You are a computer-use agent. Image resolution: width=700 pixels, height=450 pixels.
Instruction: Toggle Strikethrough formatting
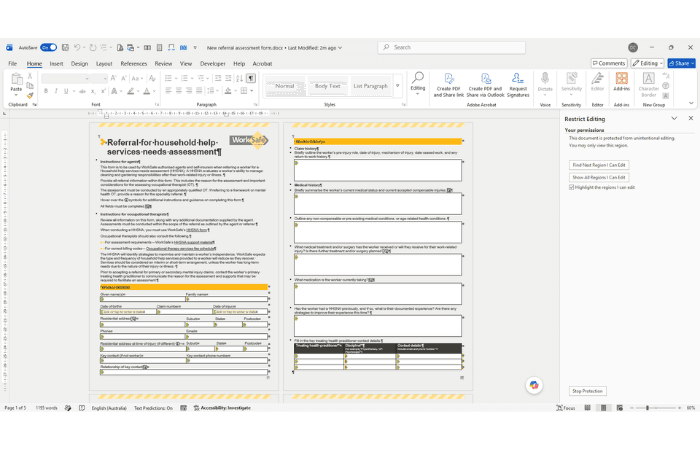(x=82, y=91)
